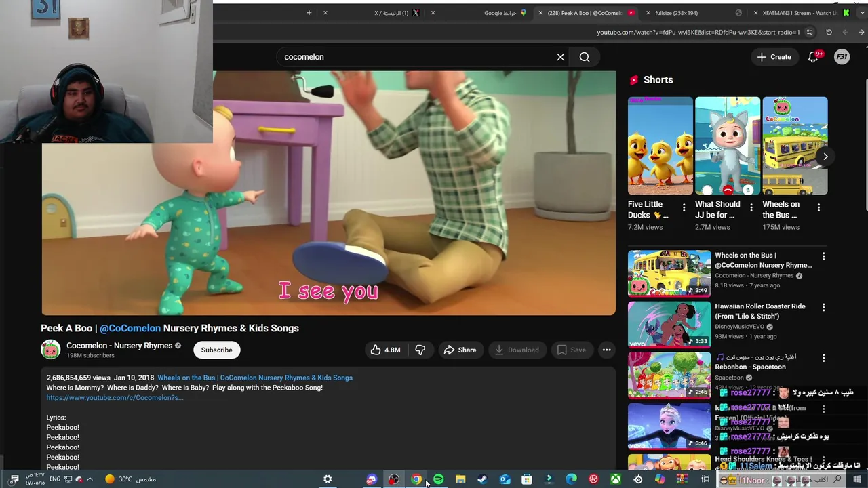
Task: Open the Cocomelon channel avatar
Action: [x=51, y=350]
